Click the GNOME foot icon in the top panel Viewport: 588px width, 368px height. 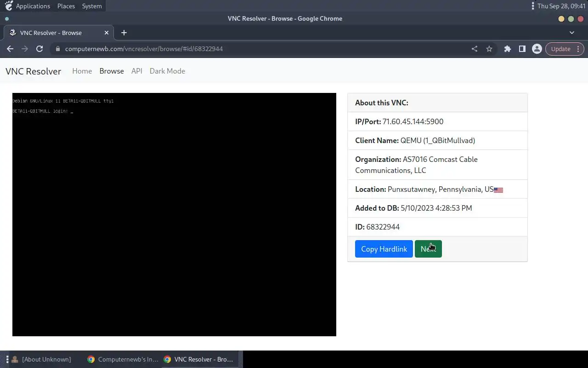point(8,6)
